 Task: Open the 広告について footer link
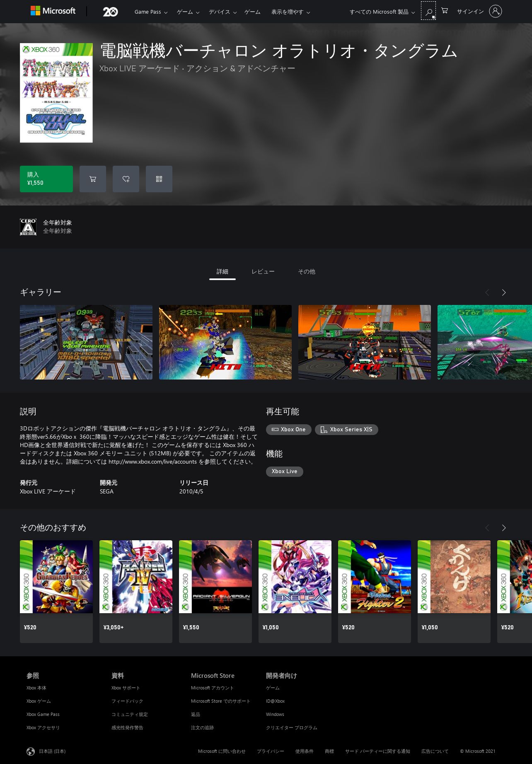(x=435, y=752)
